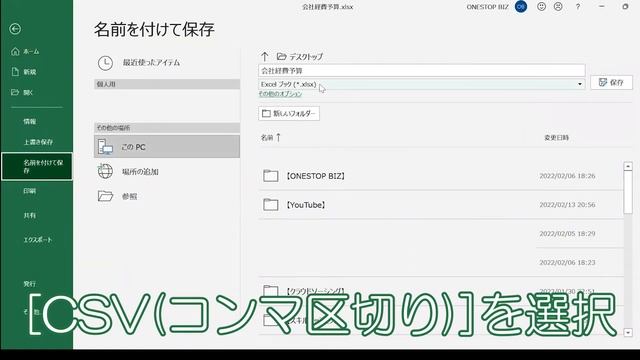The width and height of the screenshot is (640, 360).
Task: Open the 【YouTube】 folder
Action: (x=441, y=205)
